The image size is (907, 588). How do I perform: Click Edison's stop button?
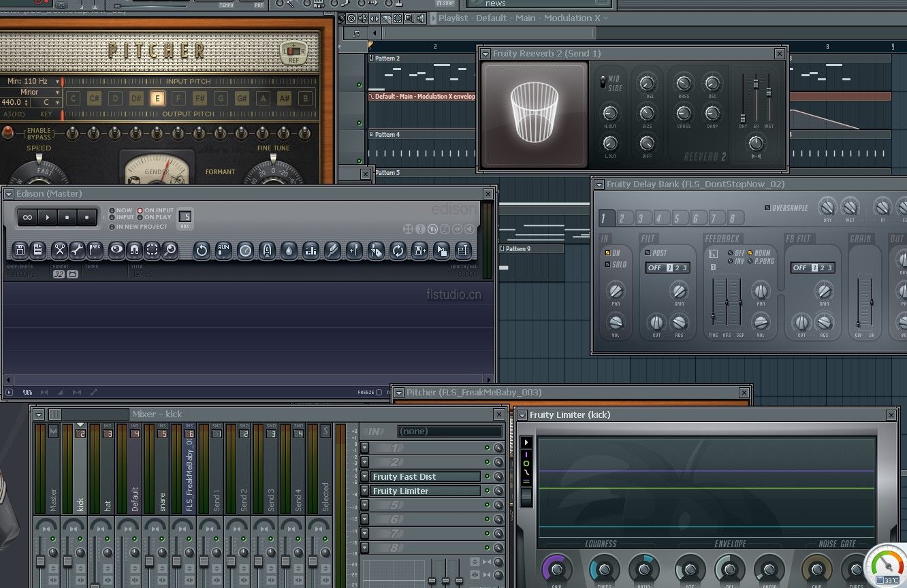[x=67, y=217]
